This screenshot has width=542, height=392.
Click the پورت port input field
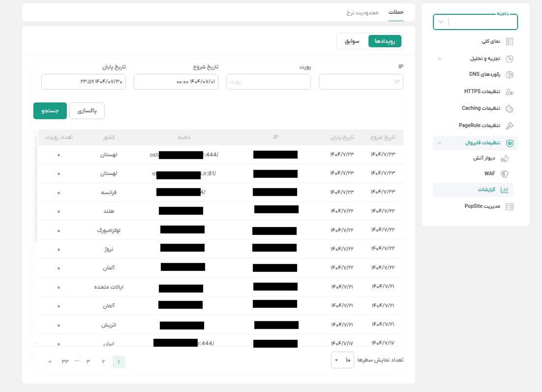(x=268, y=82)
